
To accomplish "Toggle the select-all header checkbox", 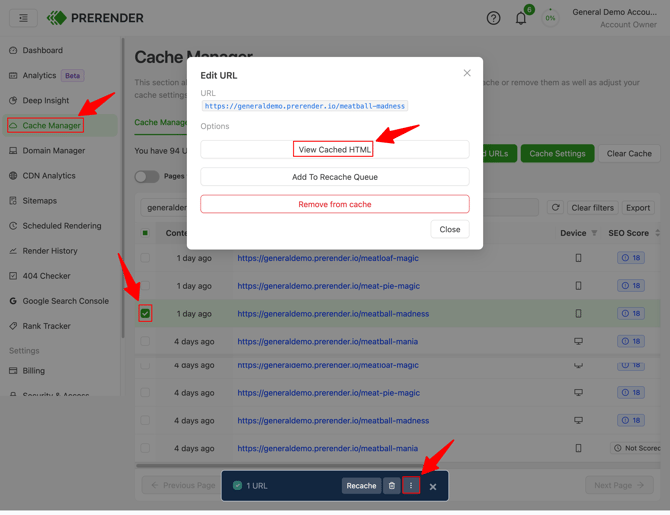I will point(145,233).
